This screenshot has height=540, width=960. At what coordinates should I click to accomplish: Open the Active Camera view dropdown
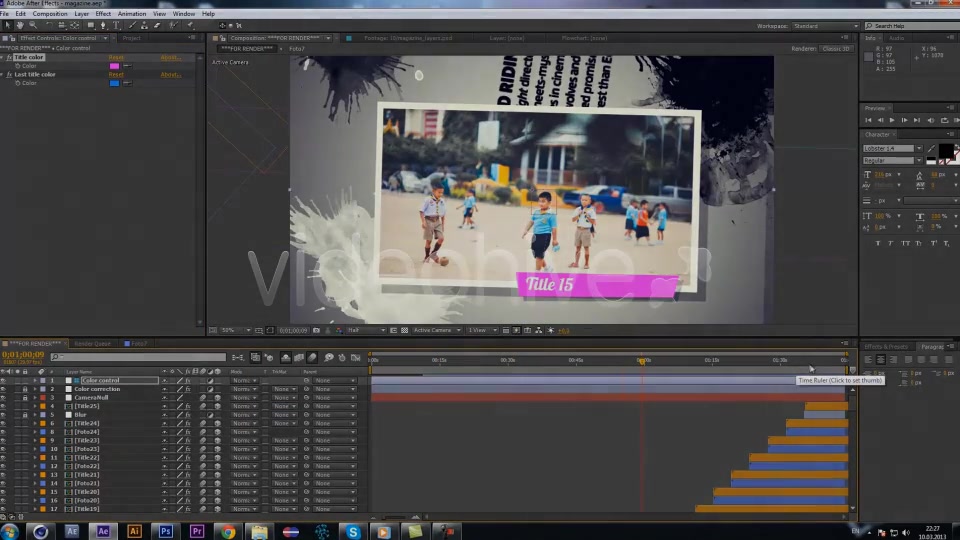437,330
